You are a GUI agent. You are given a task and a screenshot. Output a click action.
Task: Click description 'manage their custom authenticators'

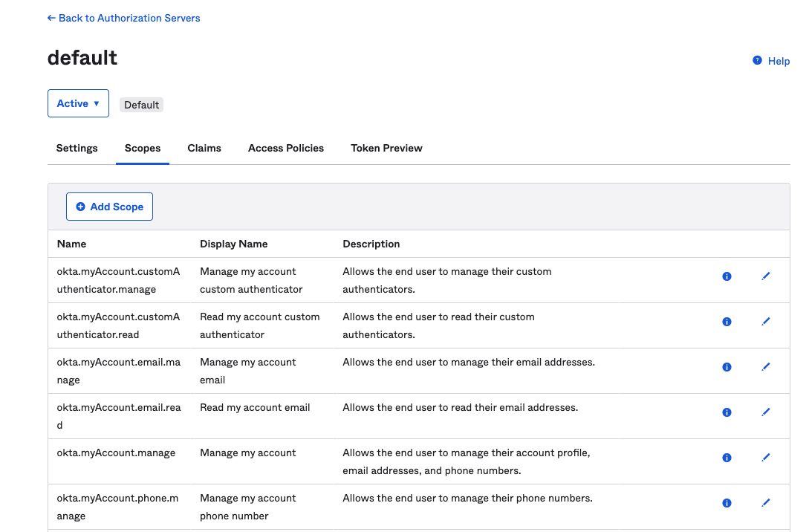tap(446, 280)
